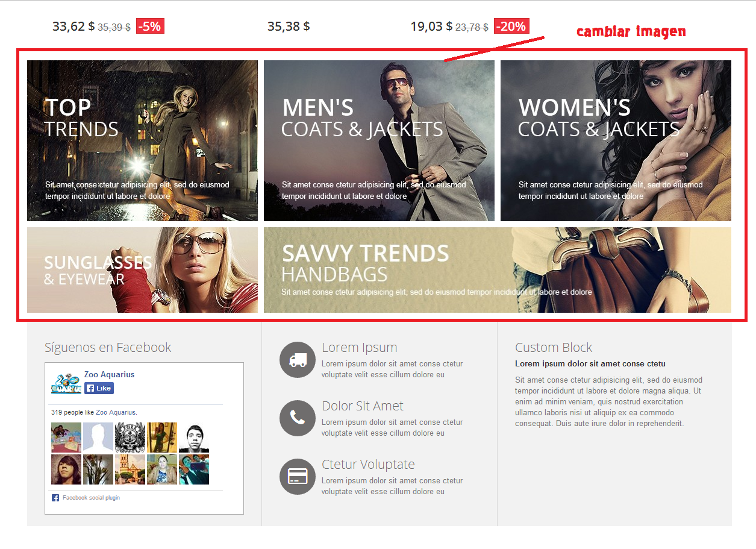The height and width of the screenshot is (549, 756).
Task: Open the Top Trends banner
Action: click(142, 140)
